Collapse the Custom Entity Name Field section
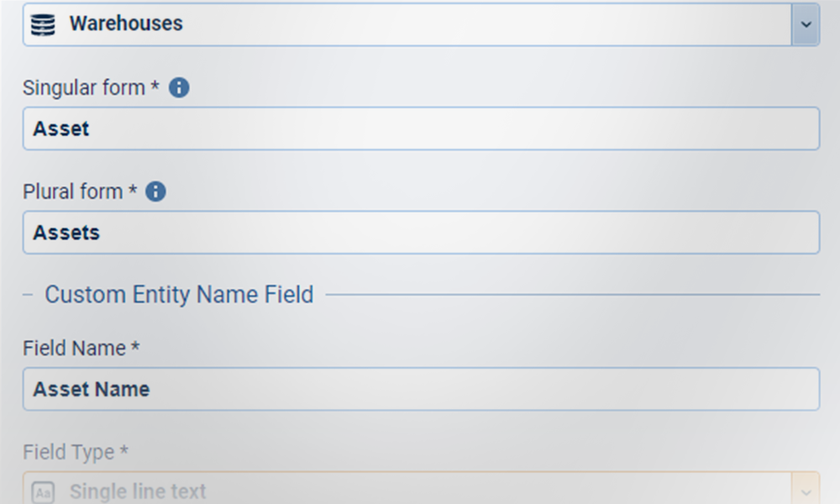 29,295
